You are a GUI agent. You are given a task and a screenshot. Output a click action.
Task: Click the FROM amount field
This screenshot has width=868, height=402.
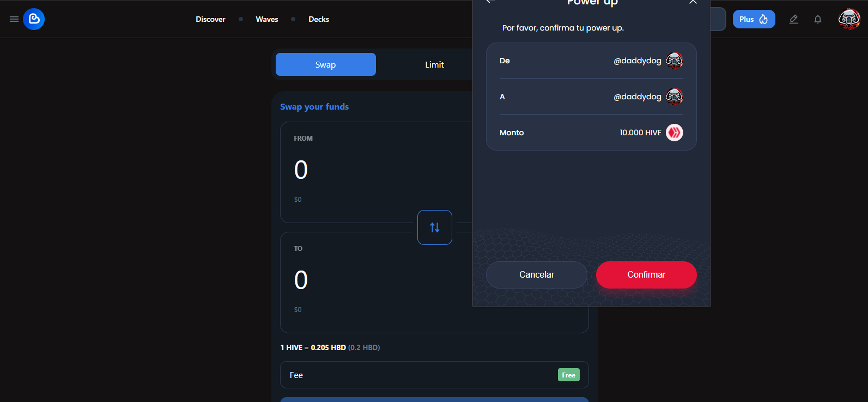pyautogui.click(x=301, y=170)
